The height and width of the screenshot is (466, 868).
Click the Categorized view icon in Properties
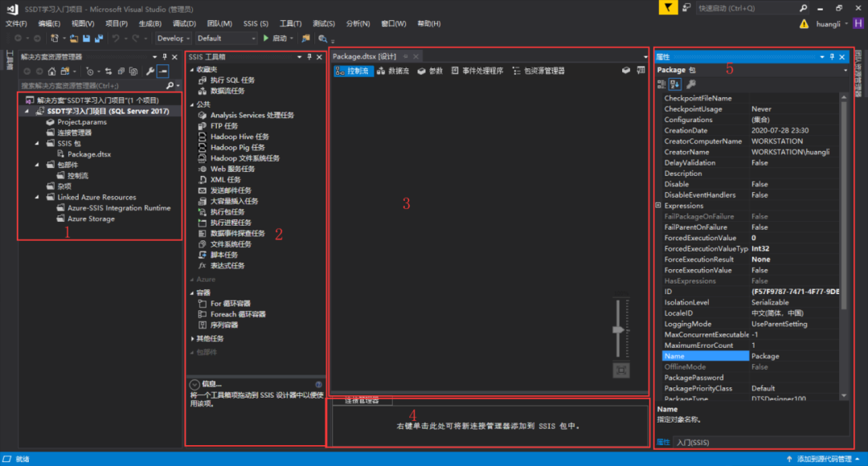point(661,84)
